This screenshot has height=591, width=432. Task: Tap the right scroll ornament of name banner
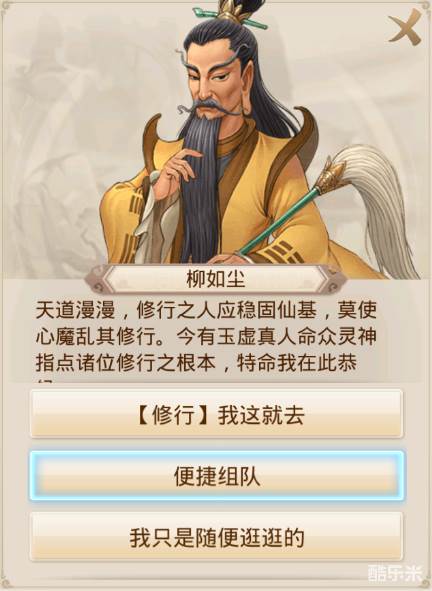click(335, 280)
